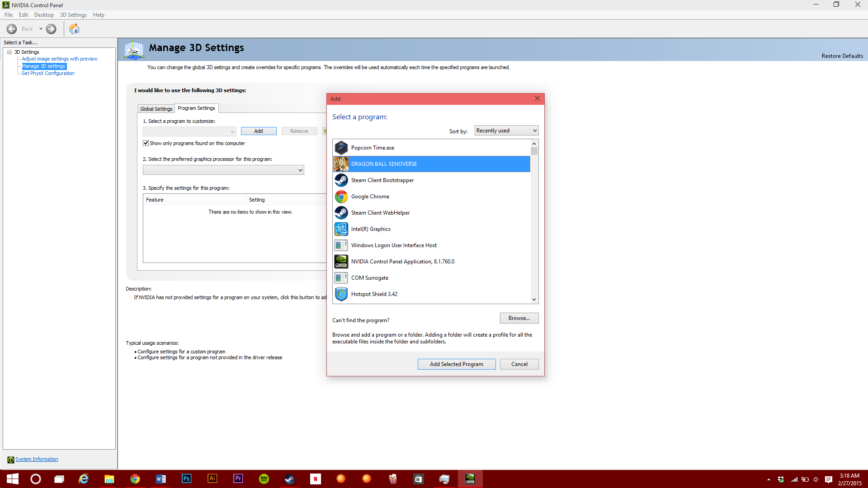Select Google Chrome in program list

tap(370, 197)
